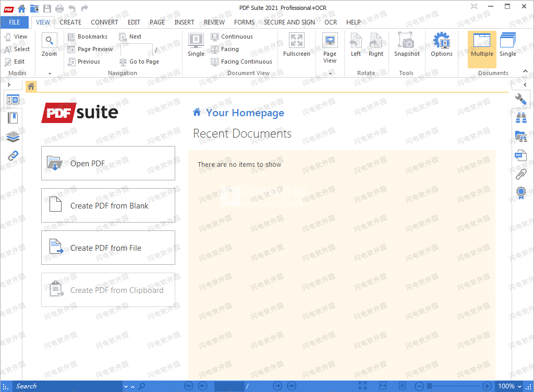This screenshot has width=534, height=392.
Task: Click the save disk icon in title bar
Action: [x=47, y=8]
